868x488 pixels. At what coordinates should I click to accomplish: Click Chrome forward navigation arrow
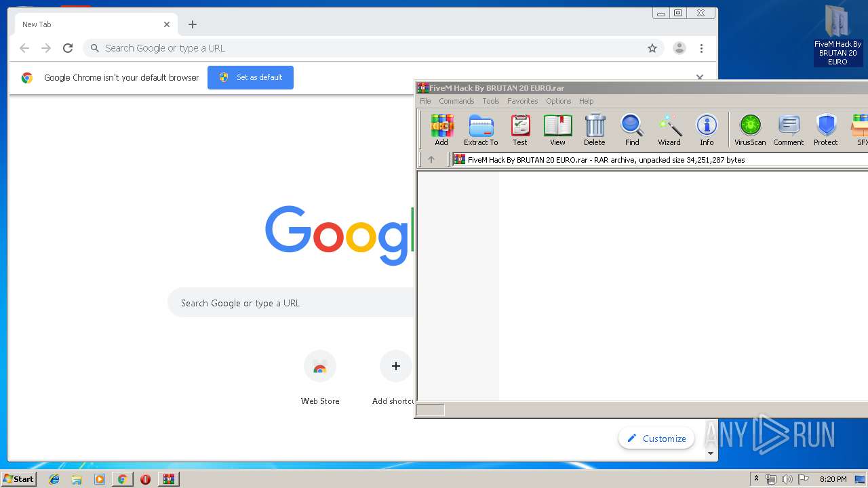click(x=46, y=48)
